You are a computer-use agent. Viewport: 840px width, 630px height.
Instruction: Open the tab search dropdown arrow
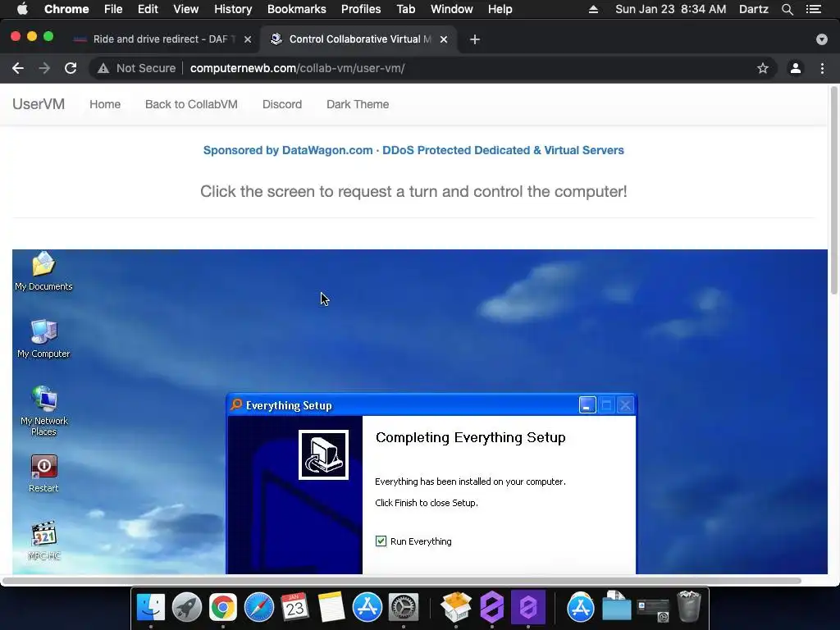pyautogui.click(x=821, y=39)
